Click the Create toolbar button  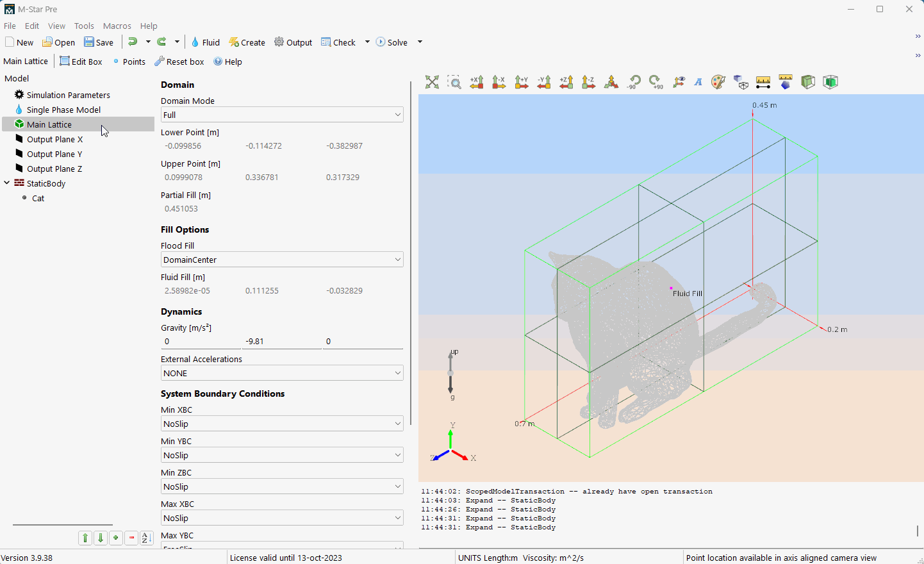[x=247, y=42]
